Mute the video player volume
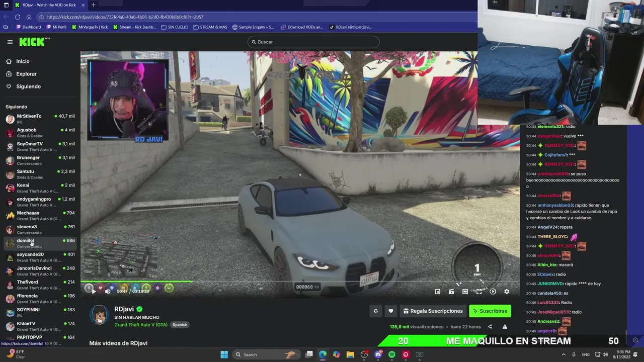The image size is (644, 362). [x=107, y=291]
